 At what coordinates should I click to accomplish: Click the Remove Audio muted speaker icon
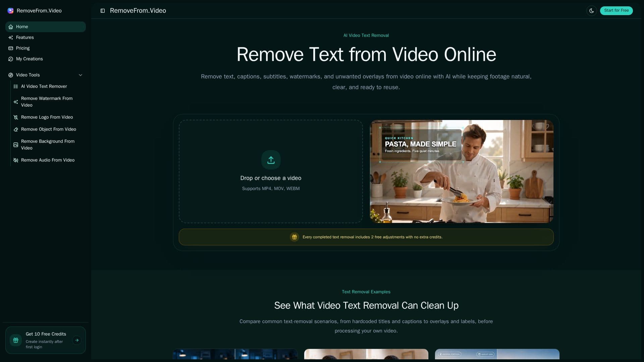point(16,160)
